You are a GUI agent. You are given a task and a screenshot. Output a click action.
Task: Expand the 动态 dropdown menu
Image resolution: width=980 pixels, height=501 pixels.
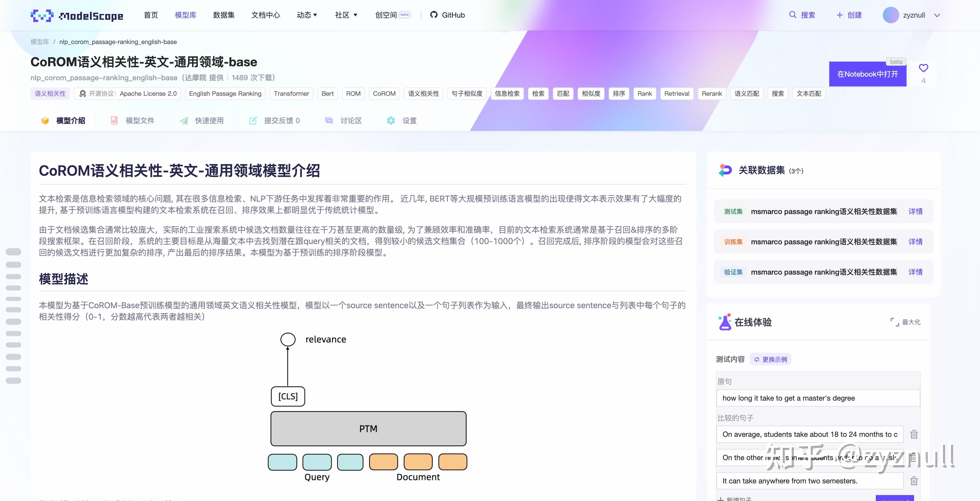point(307,15)
